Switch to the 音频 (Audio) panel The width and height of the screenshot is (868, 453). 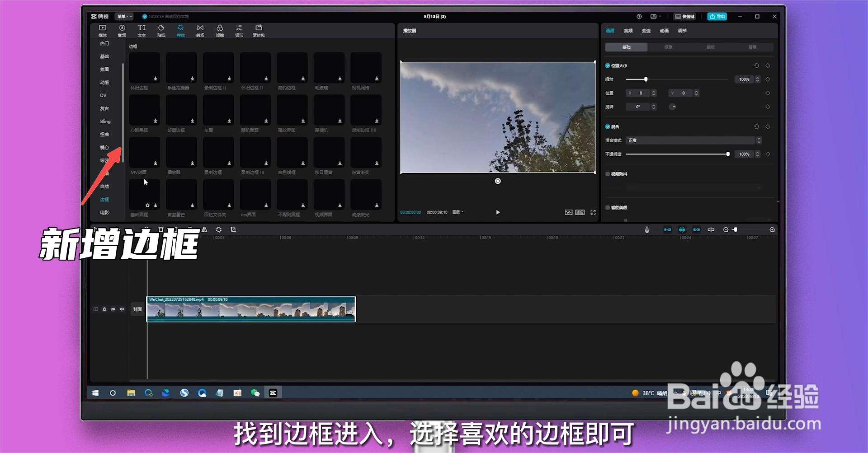[x=122, y=30]
